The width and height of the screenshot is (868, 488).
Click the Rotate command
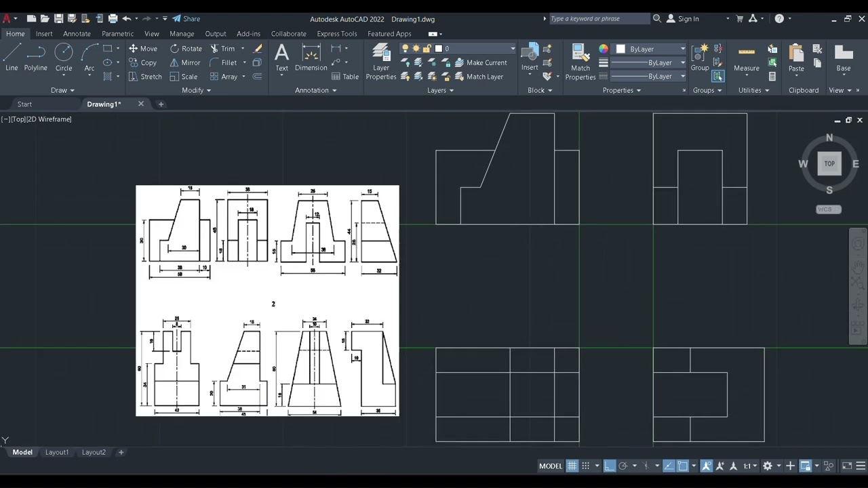tap(186, 49)
